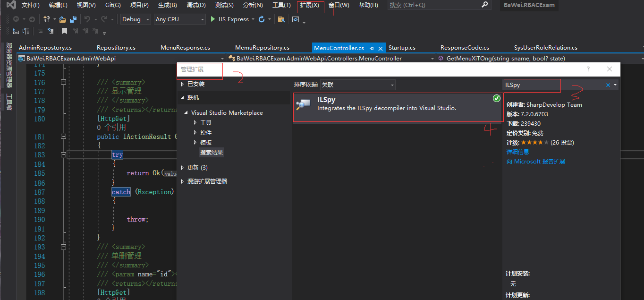Click the comment-out lines toolbar icon
Viewport: 644px width, 300px height.
tap(40, 31)
